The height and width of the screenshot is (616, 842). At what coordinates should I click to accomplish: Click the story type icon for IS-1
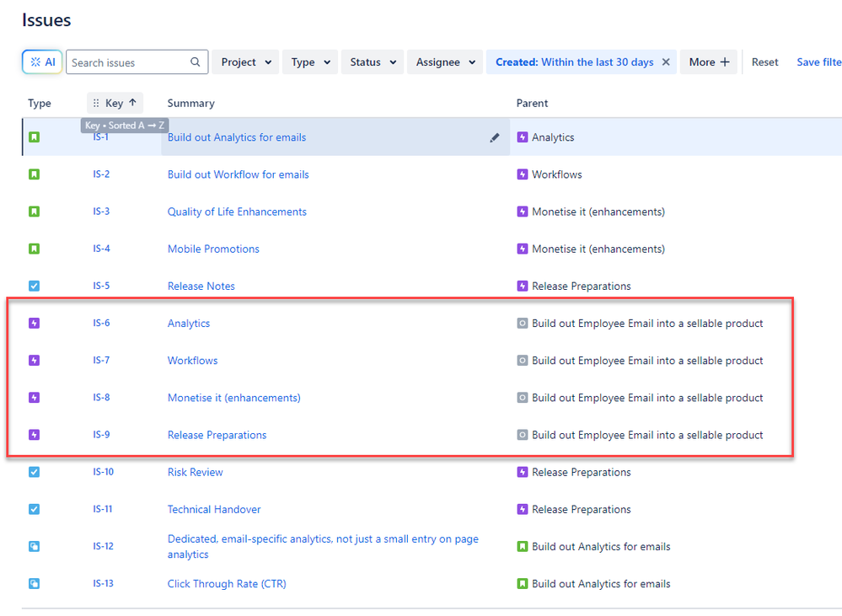pyautogui.click(x=34, y=137)
